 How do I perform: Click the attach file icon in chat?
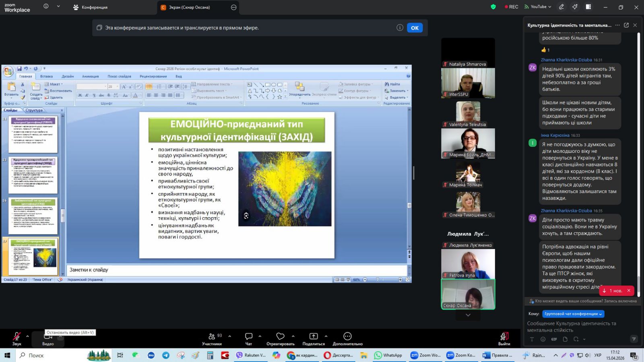(565, 339)
